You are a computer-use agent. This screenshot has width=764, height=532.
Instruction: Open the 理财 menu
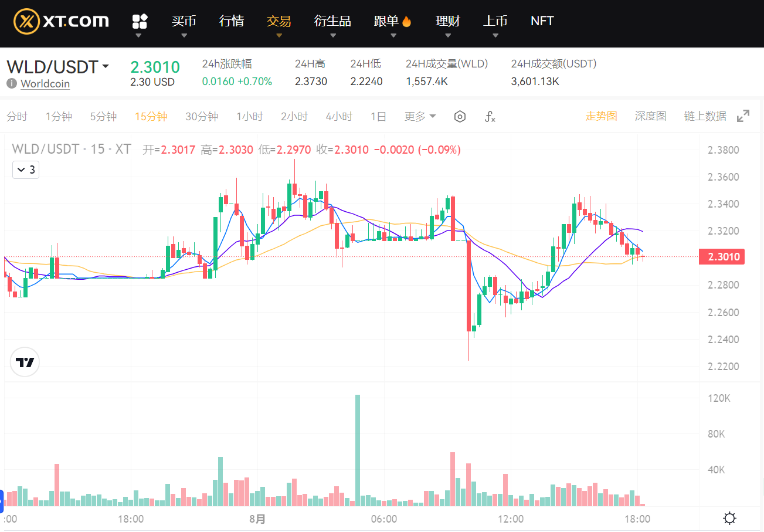coord(448,22)
